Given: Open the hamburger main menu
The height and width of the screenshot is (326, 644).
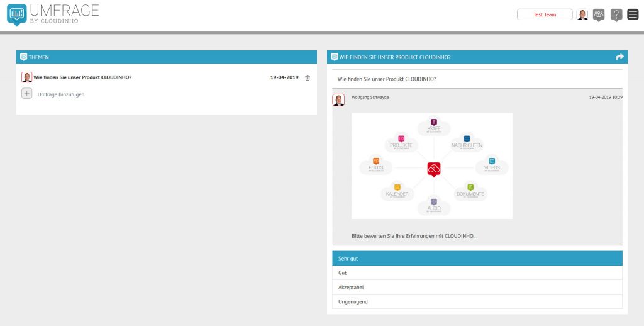Looking at the screenshot, I should pos(633,14).
